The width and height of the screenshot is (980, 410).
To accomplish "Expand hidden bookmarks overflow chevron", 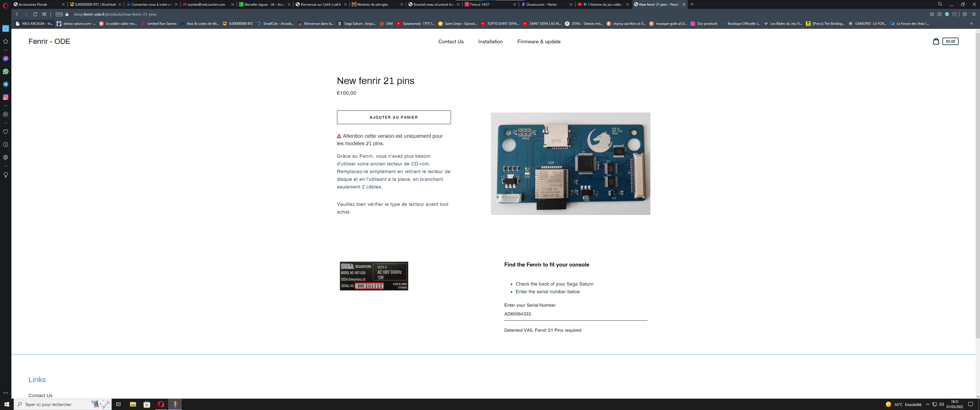I will (971, 24).
